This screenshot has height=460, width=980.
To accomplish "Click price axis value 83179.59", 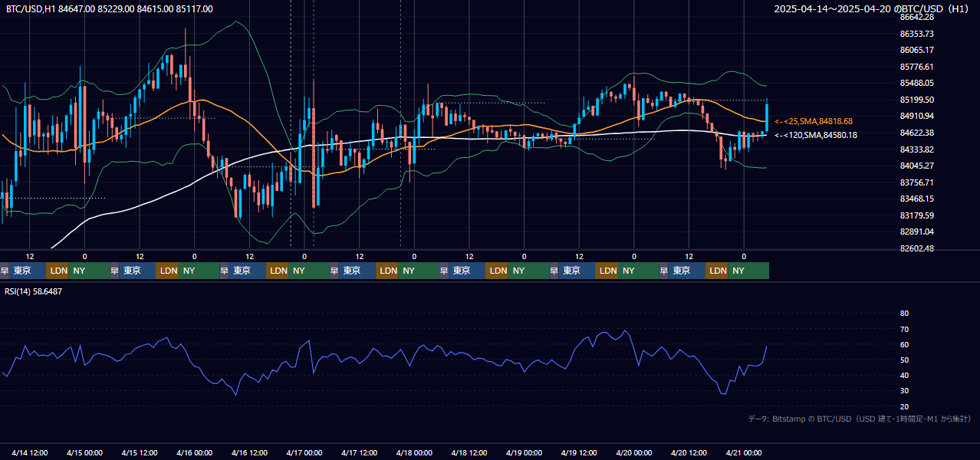I will coord(917,215).
